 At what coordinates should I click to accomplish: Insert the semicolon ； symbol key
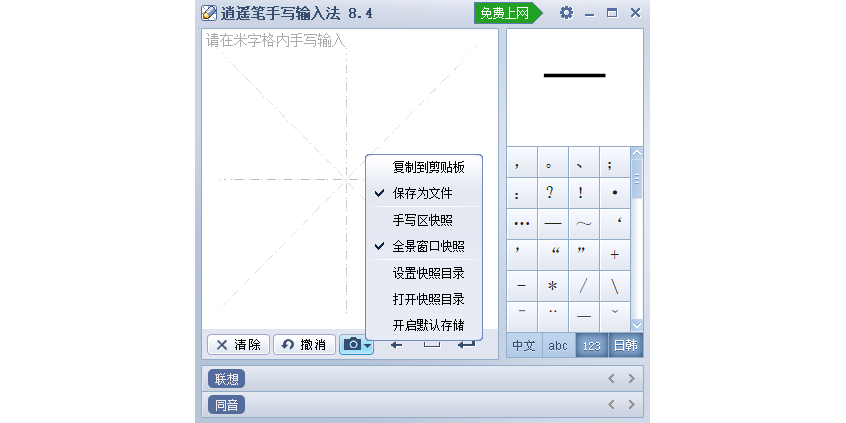click(x=615, y=161)
